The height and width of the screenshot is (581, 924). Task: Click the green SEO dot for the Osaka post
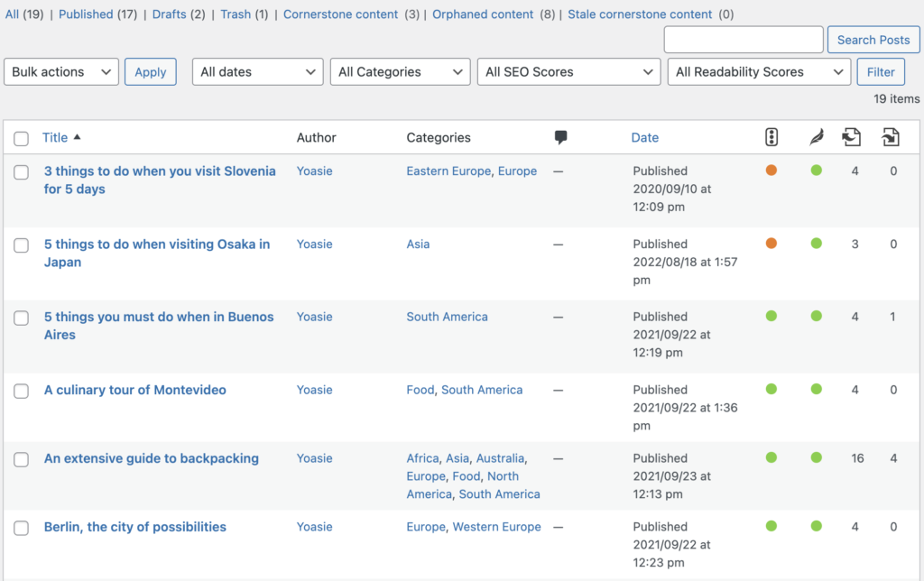tap(816, 244)
